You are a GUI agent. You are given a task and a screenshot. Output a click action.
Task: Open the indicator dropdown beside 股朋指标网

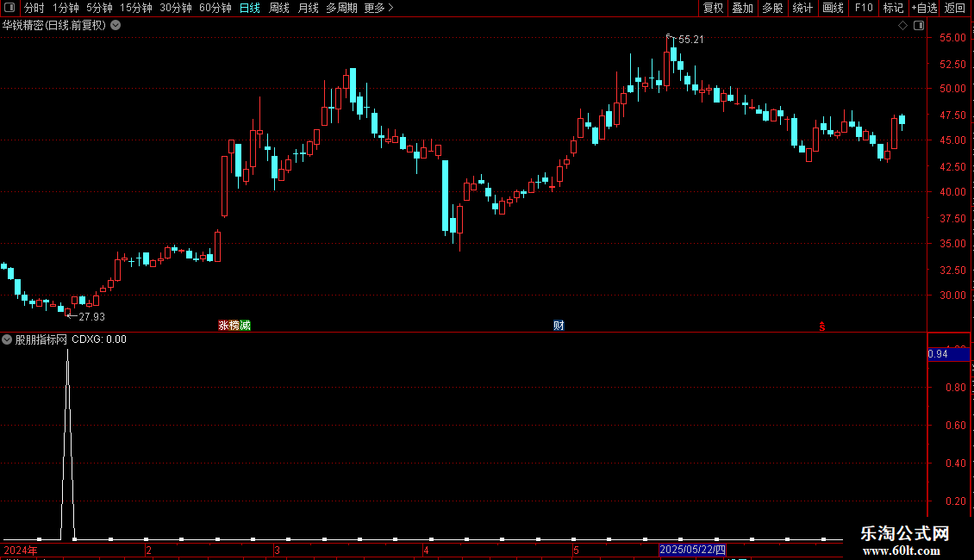(7, 339)
